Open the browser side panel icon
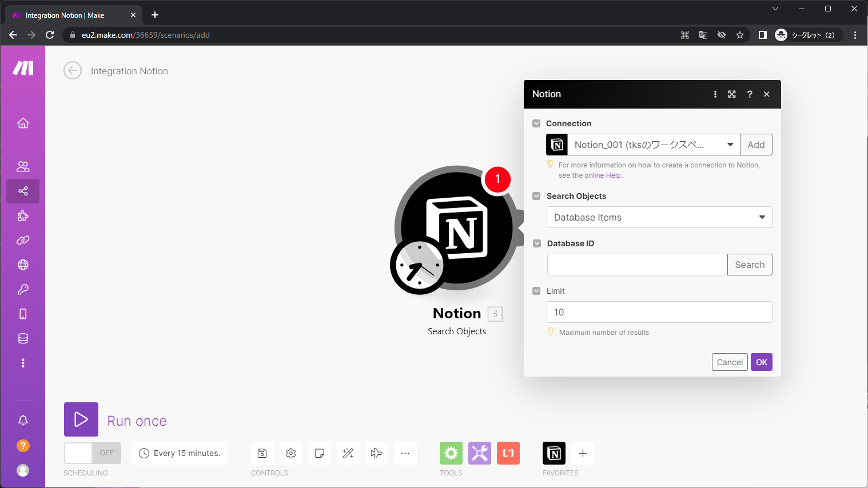The height and width of the screenshot is (488, 868). click(762, 35)
